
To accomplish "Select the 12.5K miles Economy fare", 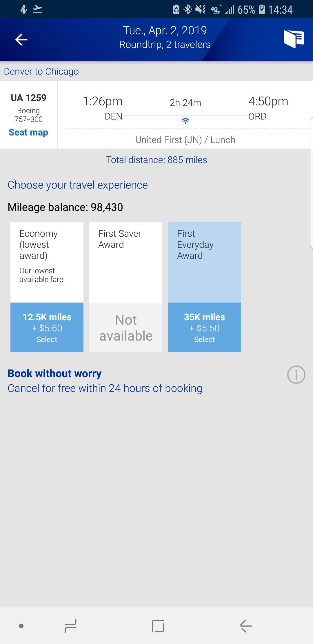I will (x=47, y=328).
